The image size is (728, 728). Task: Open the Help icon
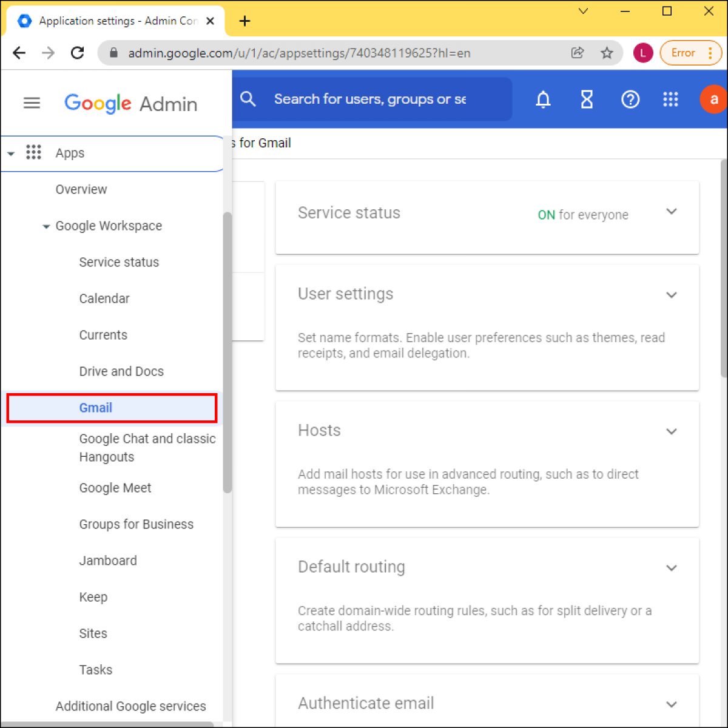pyautogui.click(x=630, y=99)
